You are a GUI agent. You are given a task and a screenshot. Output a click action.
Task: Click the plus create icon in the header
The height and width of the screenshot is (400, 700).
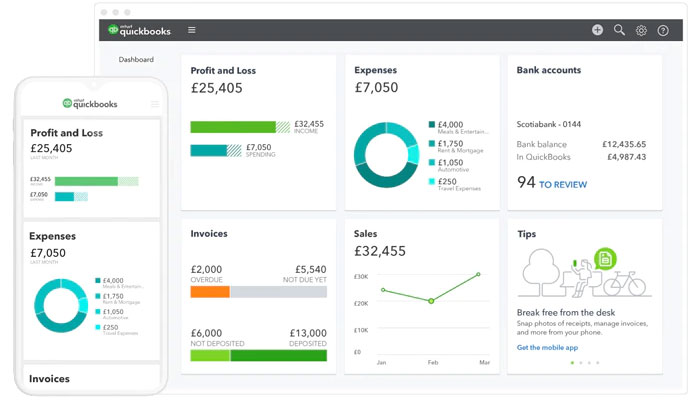(597, 30)
